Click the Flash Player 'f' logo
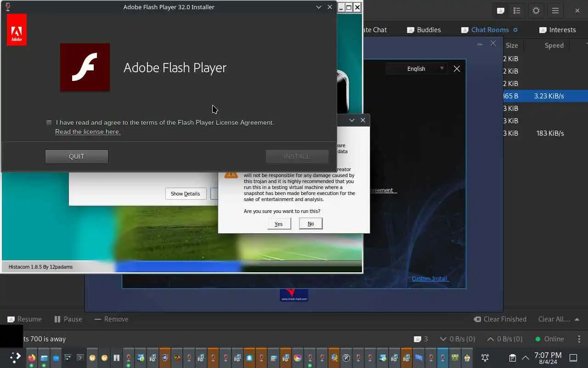The width and height of the screenshot is (588, 368). tap(85, 68)
